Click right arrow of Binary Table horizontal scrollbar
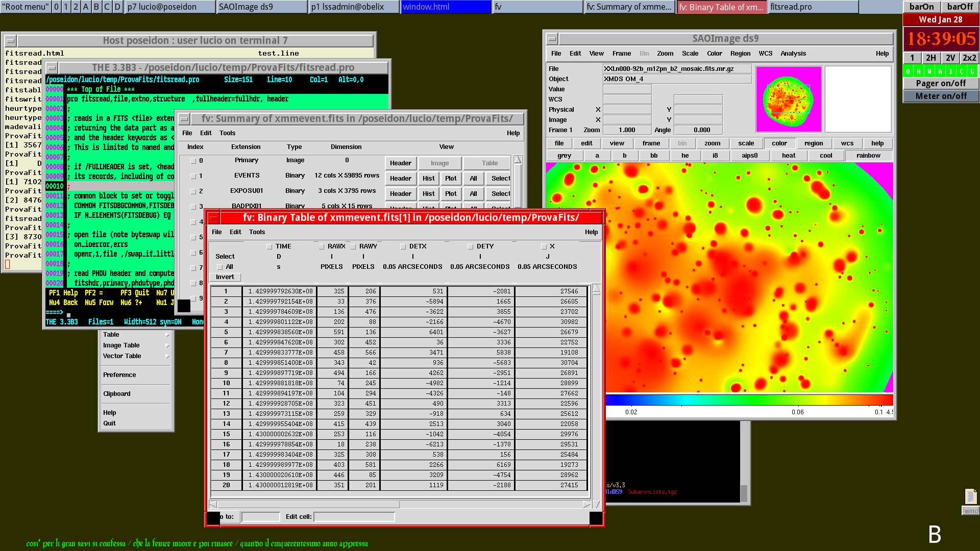 (x=586, y=505)
